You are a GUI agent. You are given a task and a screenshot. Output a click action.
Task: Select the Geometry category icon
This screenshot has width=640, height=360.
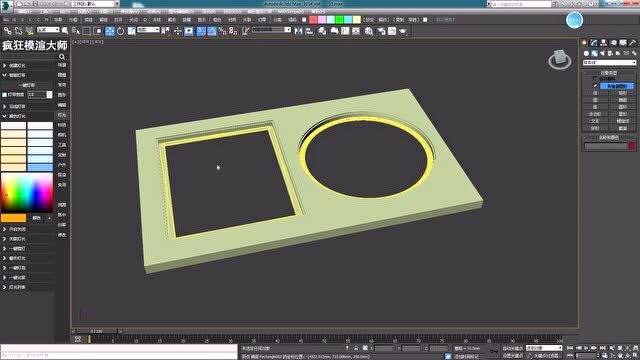tap(587, 53)
